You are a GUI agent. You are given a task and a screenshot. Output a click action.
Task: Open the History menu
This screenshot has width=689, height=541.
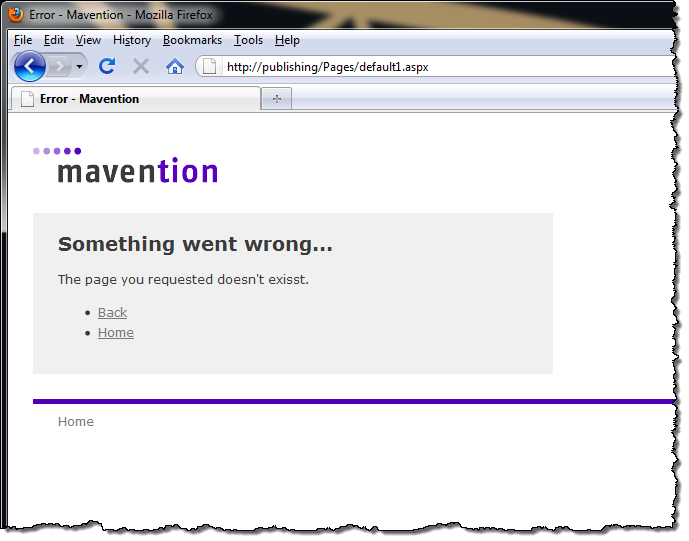[132, 40]
